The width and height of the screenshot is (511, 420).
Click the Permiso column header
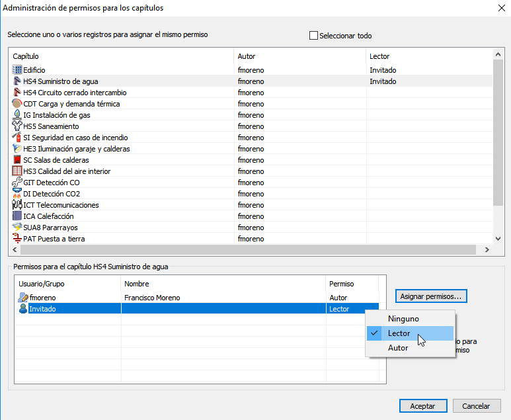coord(352,284)
